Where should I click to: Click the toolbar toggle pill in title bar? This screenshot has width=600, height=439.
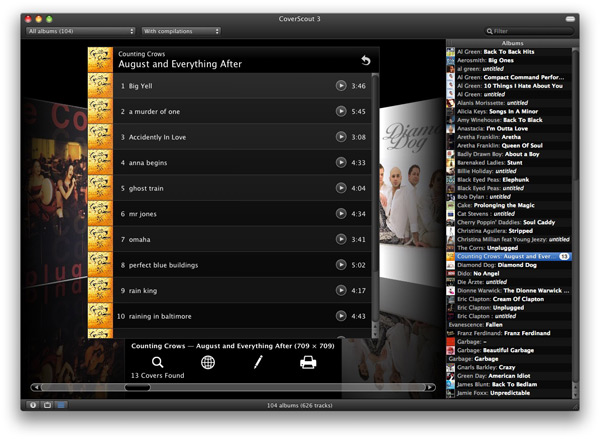[x=570, y=19]
